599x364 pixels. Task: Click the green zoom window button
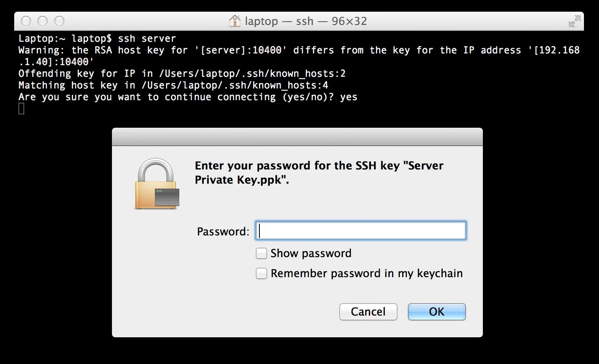59,21
